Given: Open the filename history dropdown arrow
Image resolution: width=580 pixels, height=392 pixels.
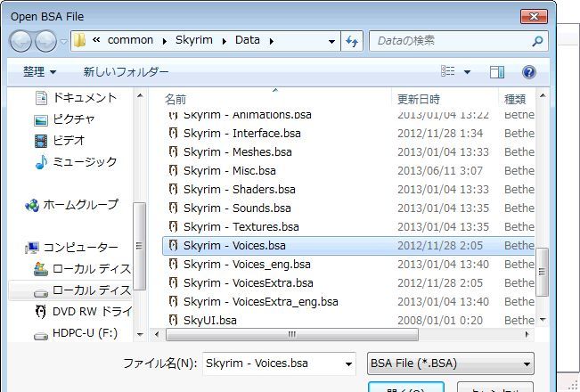Looking at the screenshot, I should click(348, 363).
